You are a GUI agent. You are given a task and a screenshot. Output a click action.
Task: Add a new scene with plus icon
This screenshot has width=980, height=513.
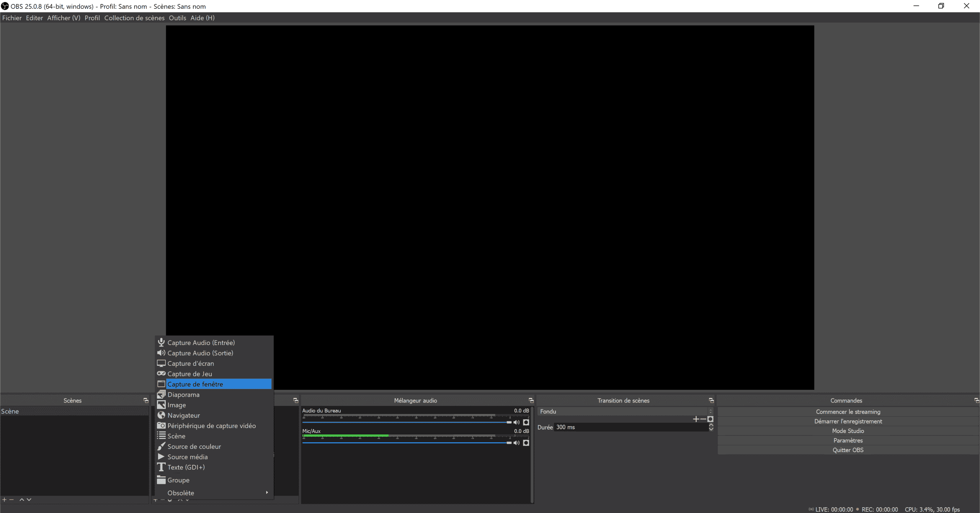[4, 500]
